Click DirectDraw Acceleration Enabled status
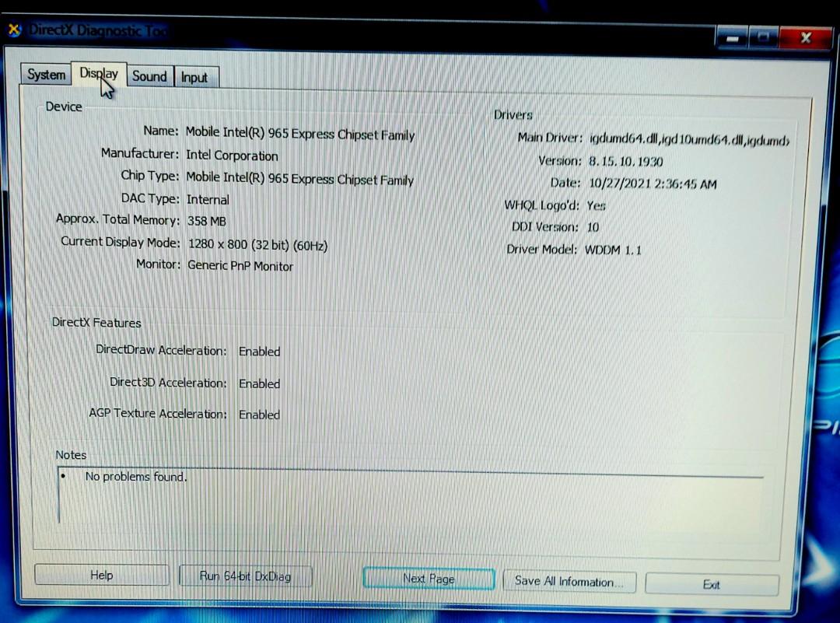The height and width of the screenshot is (623, 840). pyautogui.click(x=259, y=352)
